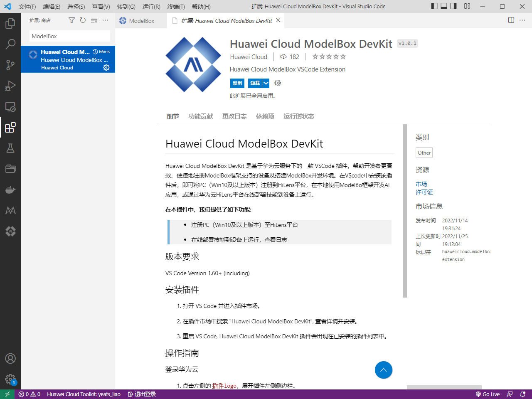The height and width of the screenshot is (399, 532).
Task: Open the ModelBox DevKit view icon
Action: [10, 231]
